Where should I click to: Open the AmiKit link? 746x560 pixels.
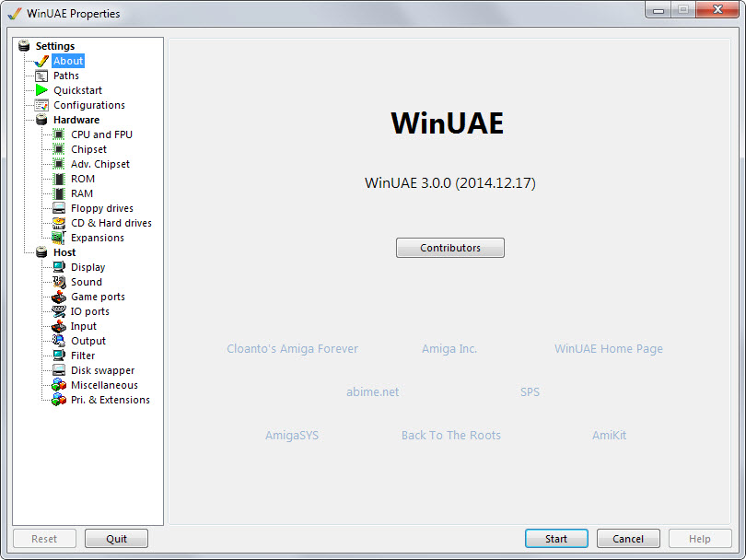(609, 436)
